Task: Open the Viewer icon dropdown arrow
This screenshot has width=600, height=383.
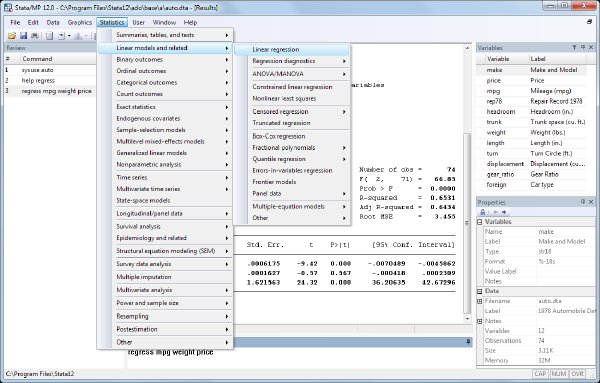Action: 69,36
